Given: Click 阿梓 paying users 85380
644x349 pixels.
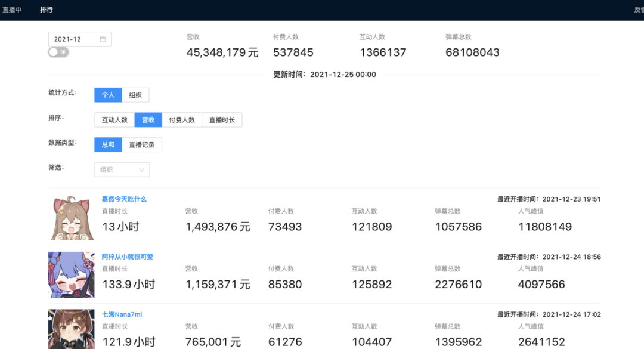Looking at the screenshot, I should click(285, 285).
